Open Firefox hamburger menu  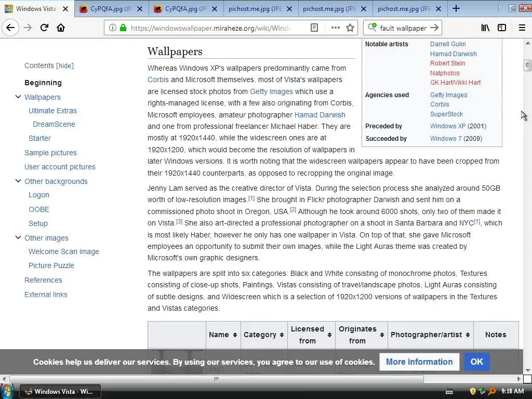(522, 28)
